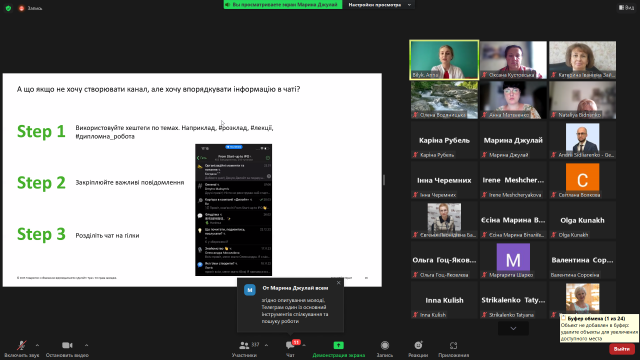
Task: Click muted mic icon on Olga Kunakh tile
Action: click(554, 235)
